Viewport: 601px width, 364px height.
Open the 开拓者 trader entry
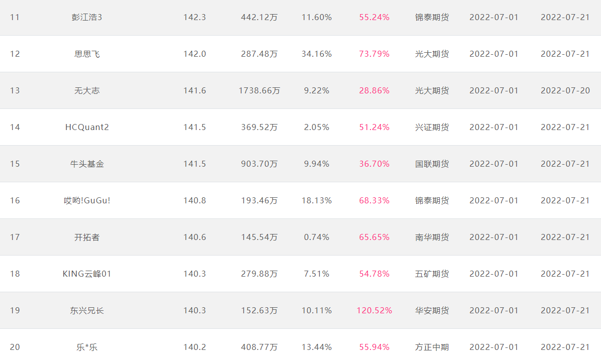[x=87, y=237]
